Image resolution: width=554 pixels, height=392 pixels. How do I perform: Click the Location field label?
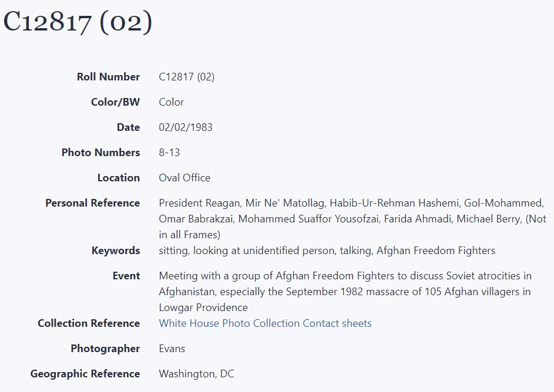click(119, 178)
